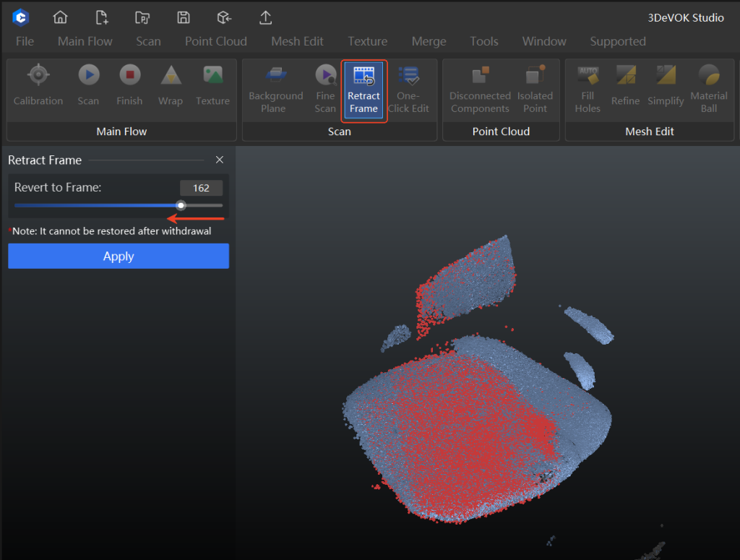Switch to the Tools menu
This screenshot has width=740, height=560.
tap(484, 41)
